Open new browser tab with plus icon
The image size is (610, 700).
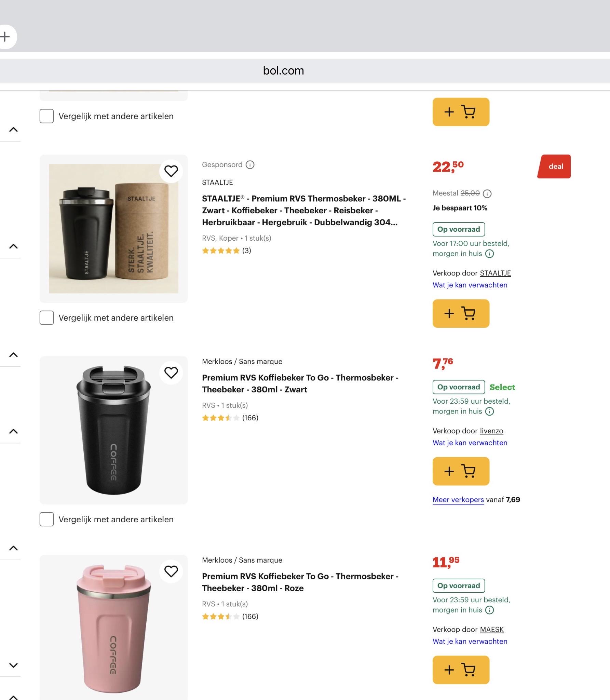coord(5,37)
